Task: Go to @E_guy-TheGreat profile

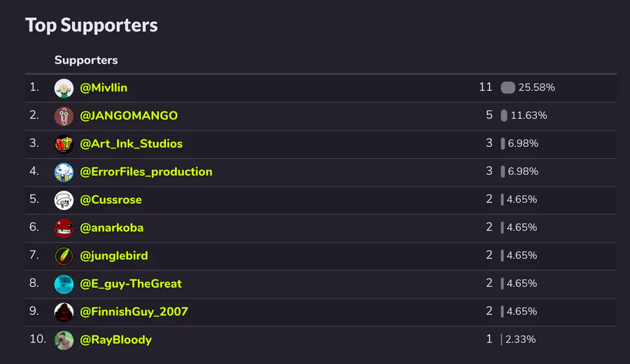Action: click(131, 283)
